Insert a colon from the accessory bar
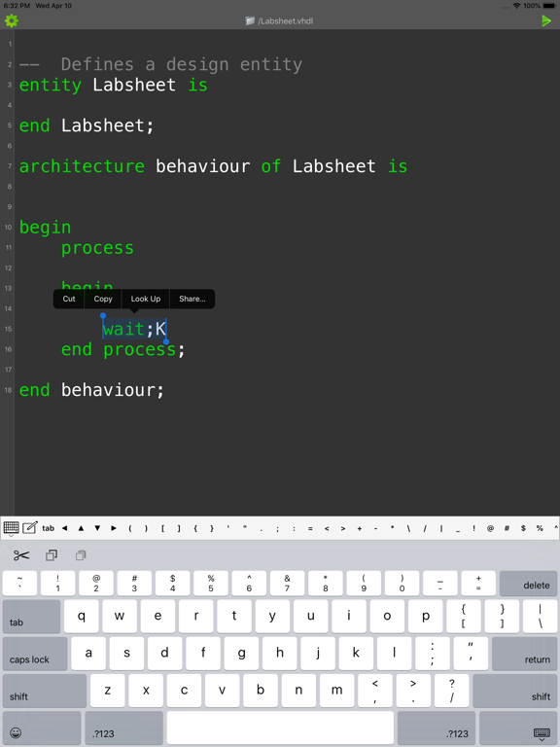This screenshot has height=747, width=560. click(x=294, y=529)
